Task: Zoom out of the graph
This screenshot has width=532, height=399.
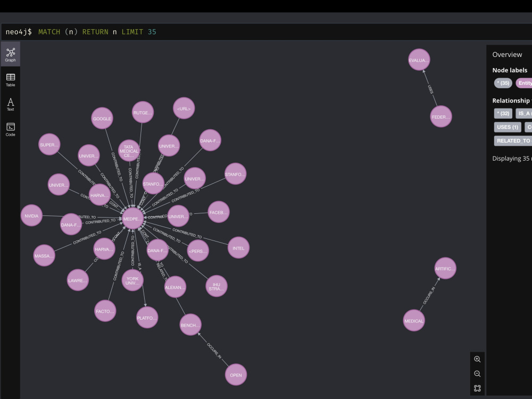Action: pos(477,374)
